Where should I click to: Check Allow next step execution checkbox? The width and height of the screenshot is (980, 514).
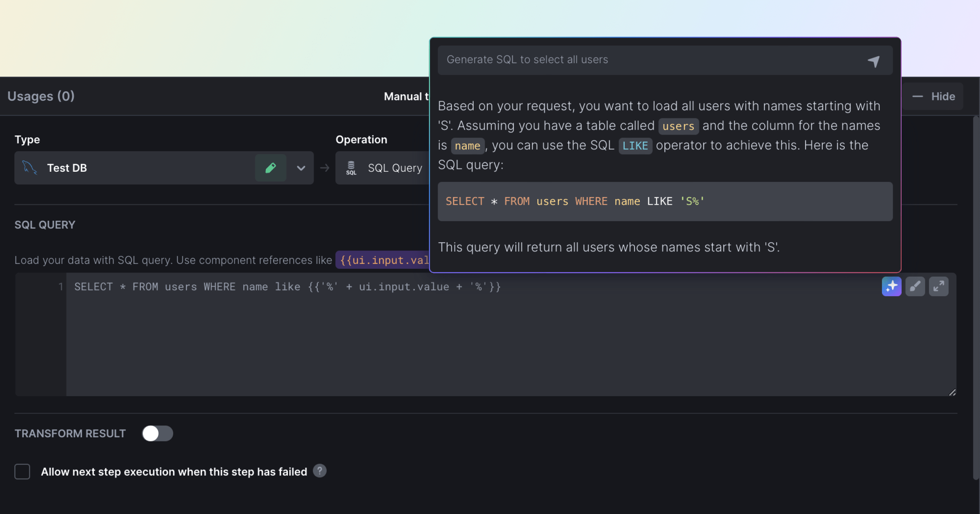click(x=22, y=472)
